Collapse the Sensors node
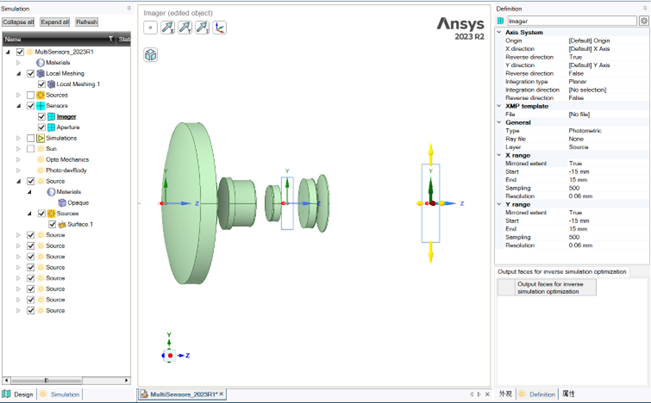Viewport: 651px width, 403px height. tap(19, 106)
